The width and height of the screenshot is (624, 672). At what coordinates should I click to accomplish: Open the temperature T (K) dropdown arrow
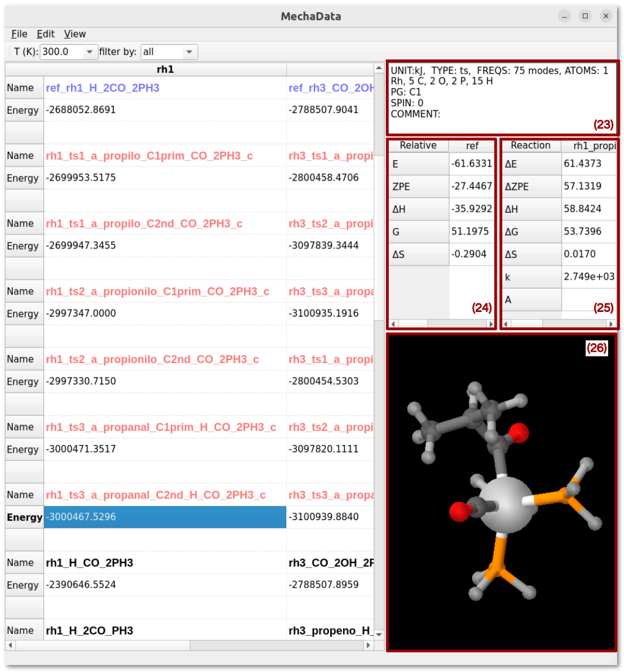pos(89,52)
